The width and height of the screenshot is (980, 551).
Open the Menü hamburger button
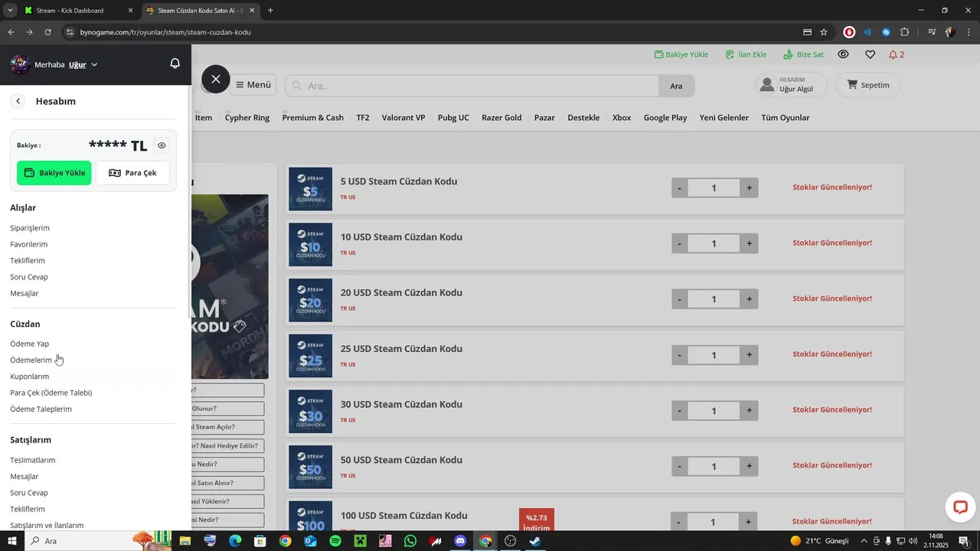pyautogui.click(x=253, y=85)
